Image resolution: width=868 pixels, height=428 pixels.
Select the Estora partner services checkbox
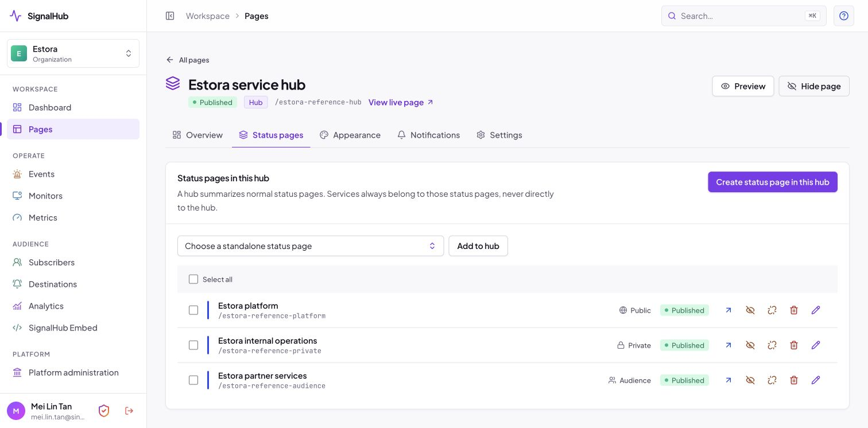tap(193, 380)
